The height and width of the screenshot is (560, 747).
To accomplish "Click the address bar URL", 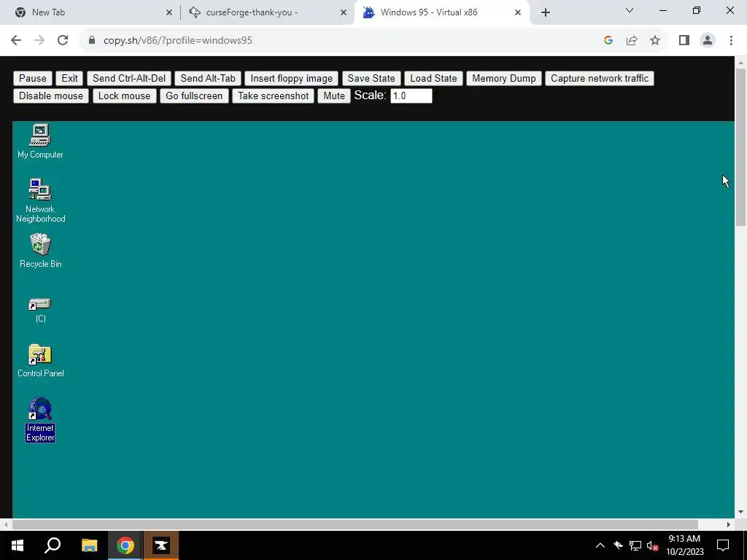I will (x=178, y=41).
